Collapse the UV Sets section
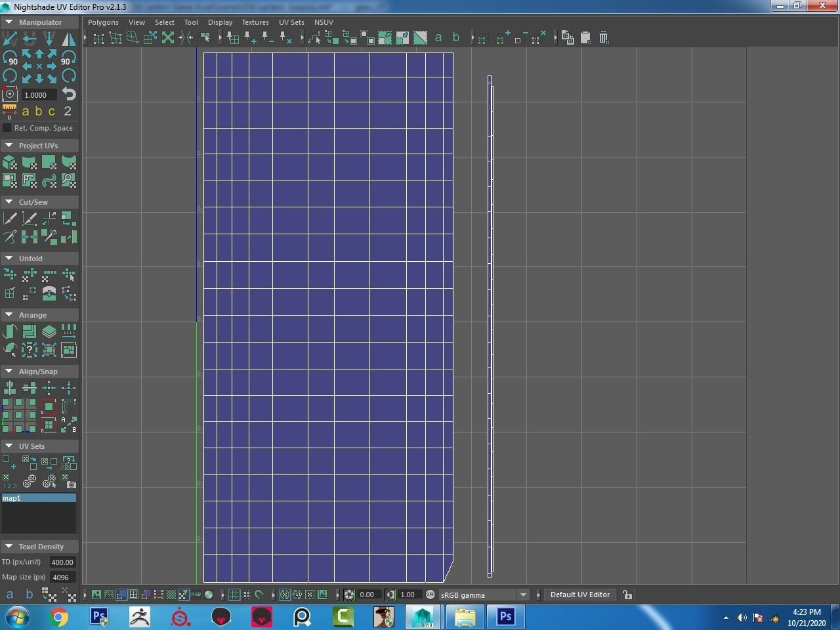This screenshot has height=630, width=840. (x=9, y=446)
